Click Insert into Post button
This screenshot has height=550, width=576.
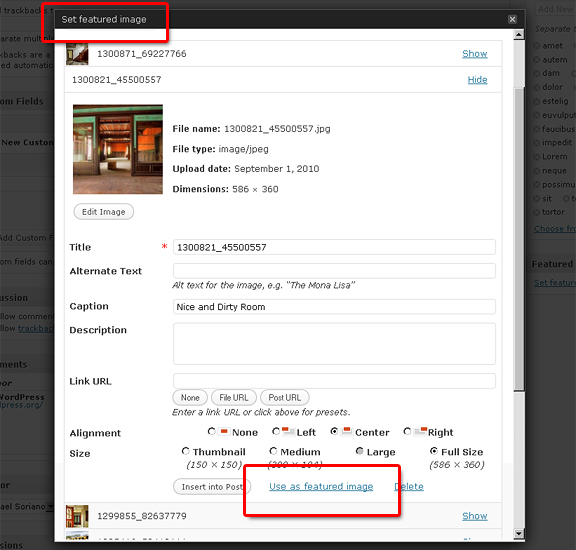212,486
